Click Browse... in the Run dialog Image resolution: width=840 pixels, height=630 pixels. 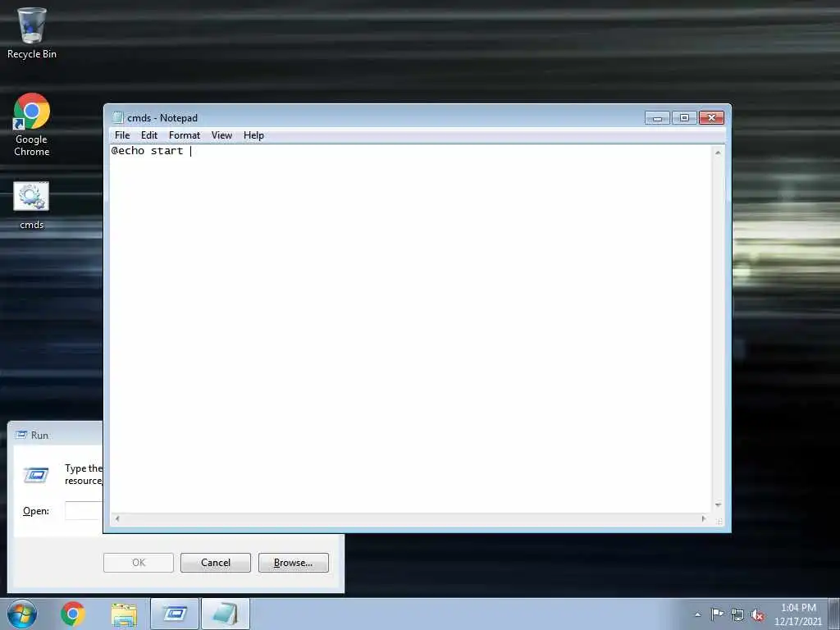tap(293, 563)
